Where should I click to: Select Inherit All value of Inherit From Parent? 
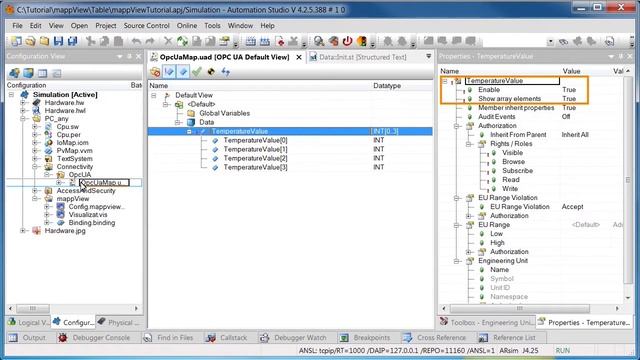click(575, 135)
